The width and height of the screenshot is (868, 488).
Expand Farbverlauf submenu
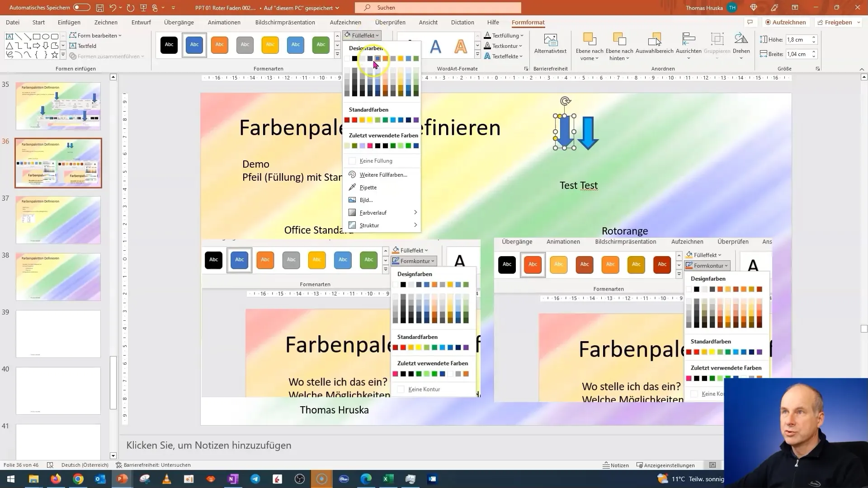382,212
